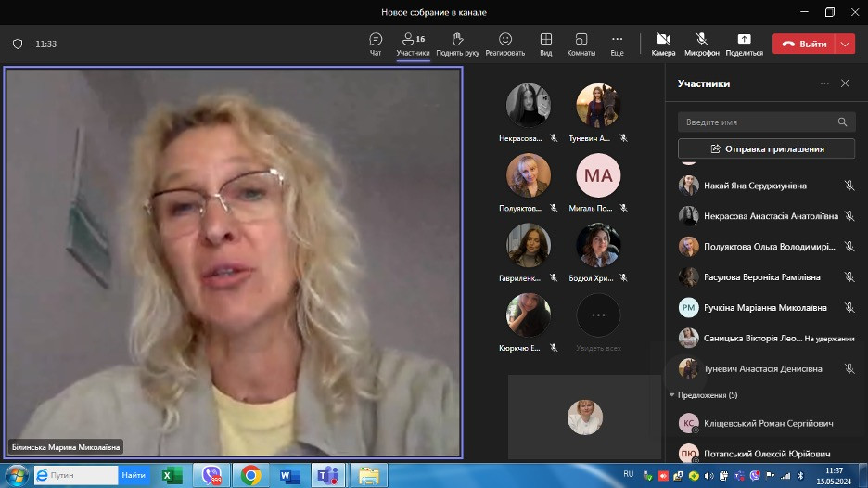This screenshot has height=488, width=868.
Task: Open the React emoji menu
Action: 505,44
